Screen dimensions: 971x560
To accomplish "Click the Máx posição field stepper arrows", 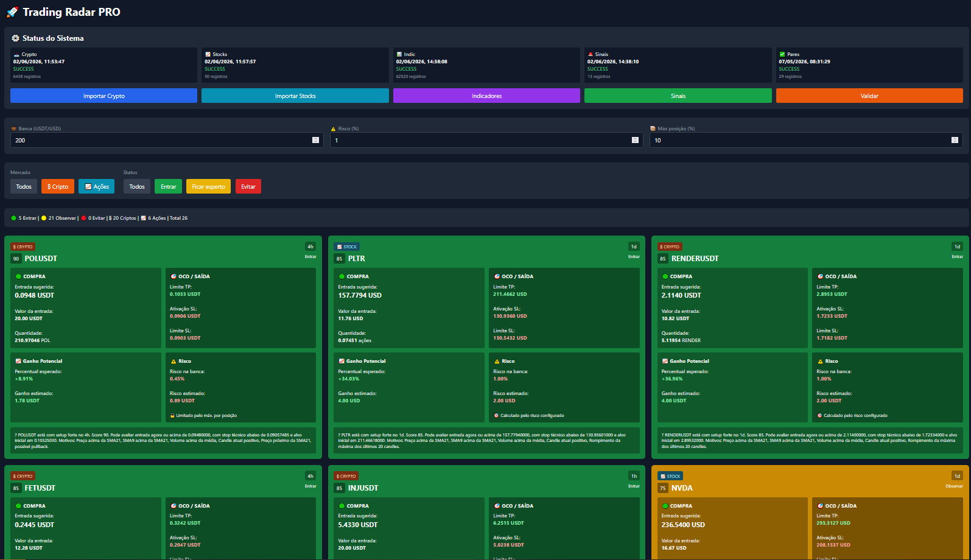I will coord(955,140).
